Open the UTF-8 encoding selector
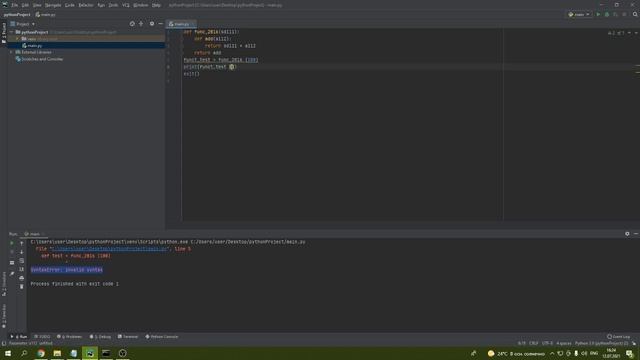Screen dimensions: 640x360 tap(547, 343)
